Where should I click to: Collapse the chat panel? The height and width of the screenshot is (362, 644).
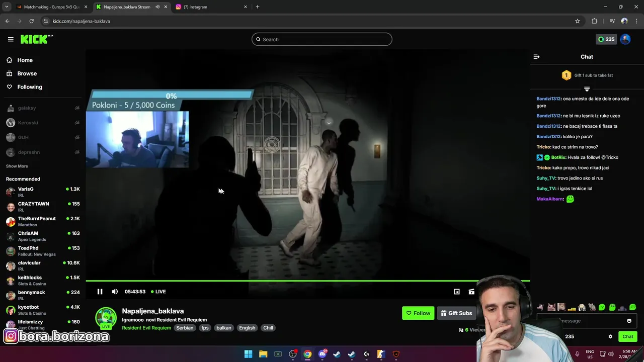[x=536, y=57]
